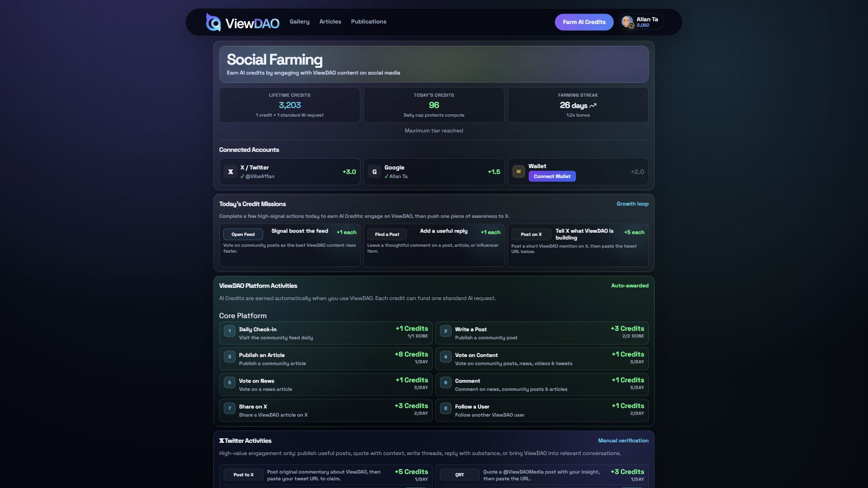Click the Daily Check-in activity title
Image resolution: width=868 pixels, height=488 pixels.
(258, 329)
